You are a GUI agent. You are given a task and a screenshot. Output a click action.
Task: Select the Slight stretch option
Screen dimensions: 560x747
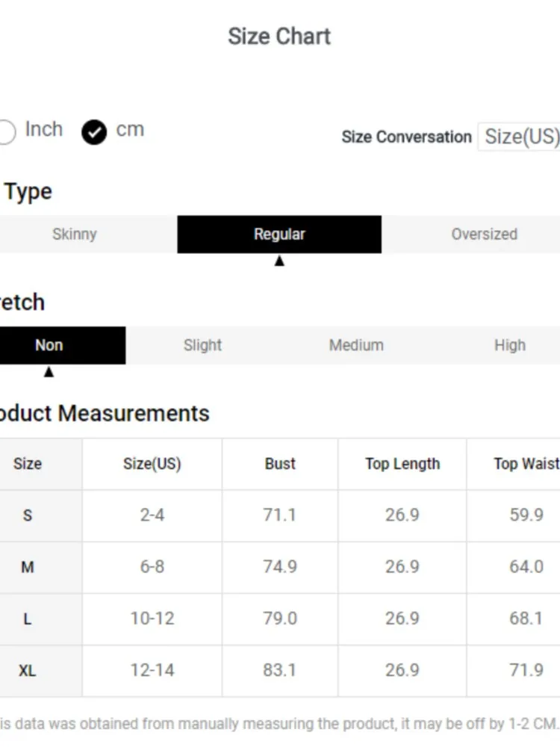202,345
